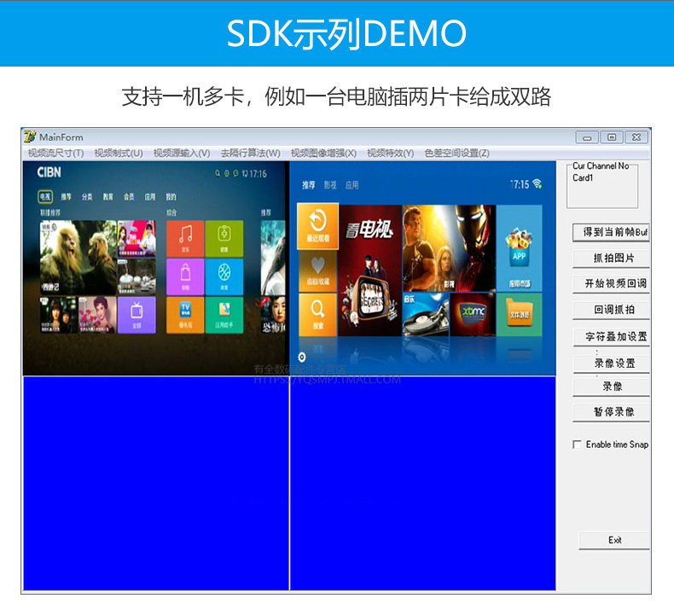674x616 pixels.
Task: Click the Iron Man movie tile
Action: (x=449, y=248)
